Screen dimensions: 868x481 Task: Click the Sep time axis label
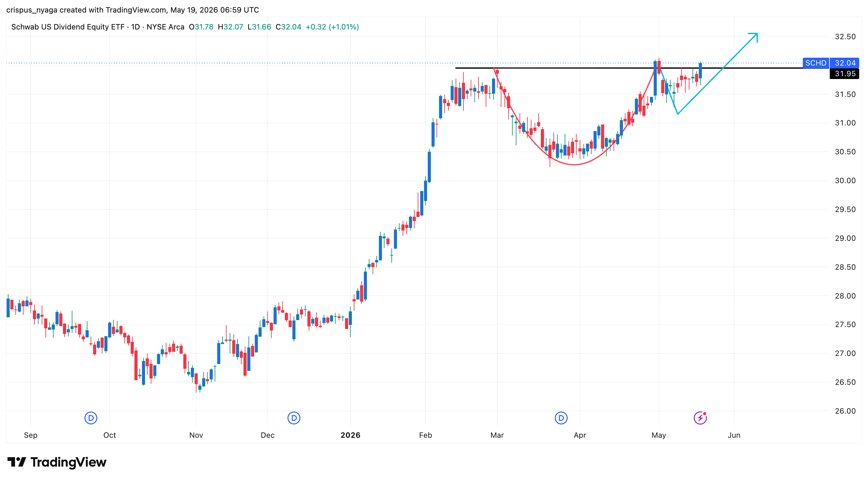tap(31, 435)
